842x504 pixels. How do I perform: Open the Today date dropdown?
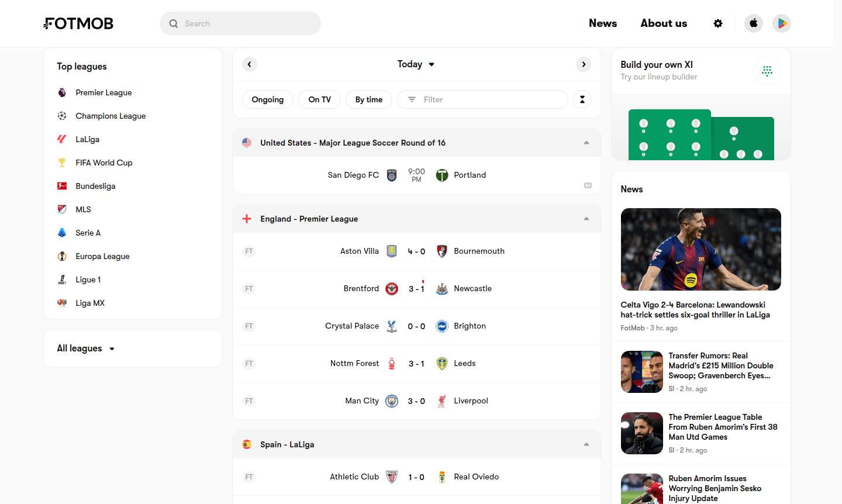click(416, 64)
